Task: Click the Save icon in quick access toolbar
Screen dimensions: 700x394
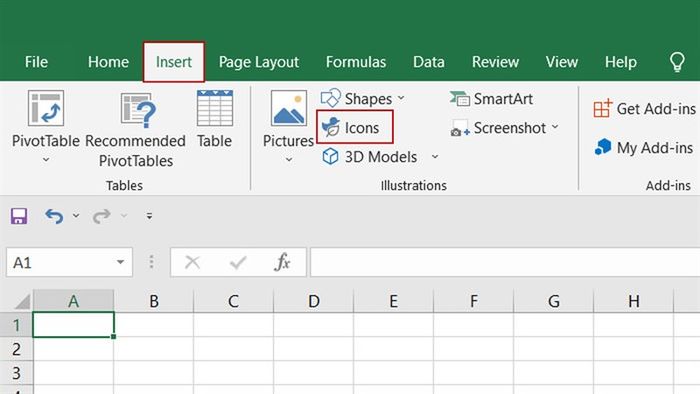Action: coord(19,216)
